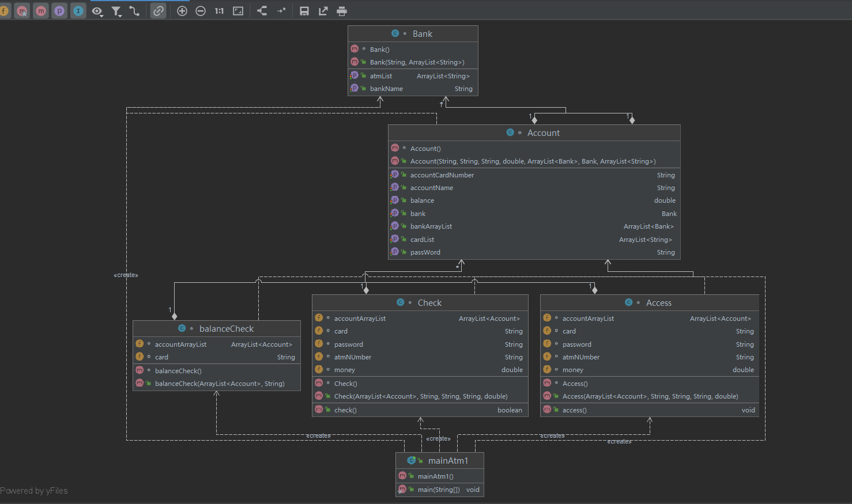
Task: Toggle Show Methods toolbar button
Action: point(41,11)
